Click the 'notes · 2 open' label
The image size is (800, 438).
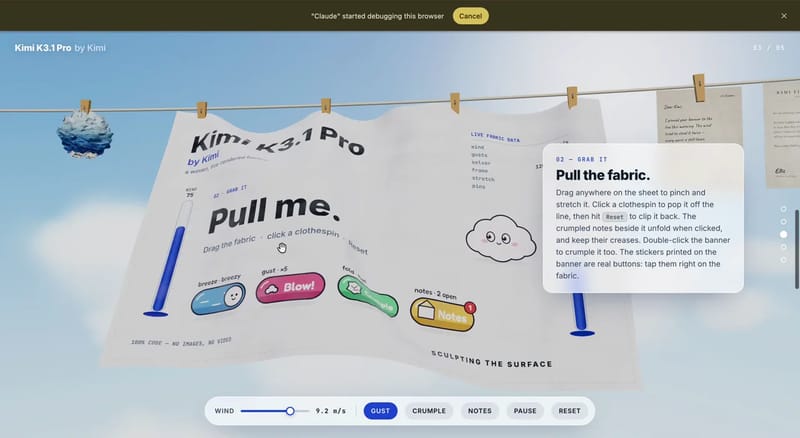(x=435, y=294)
